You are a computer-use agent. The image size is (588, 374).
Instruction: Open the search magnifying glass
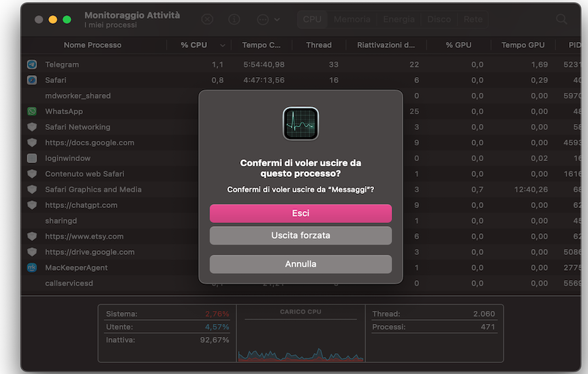561,20
